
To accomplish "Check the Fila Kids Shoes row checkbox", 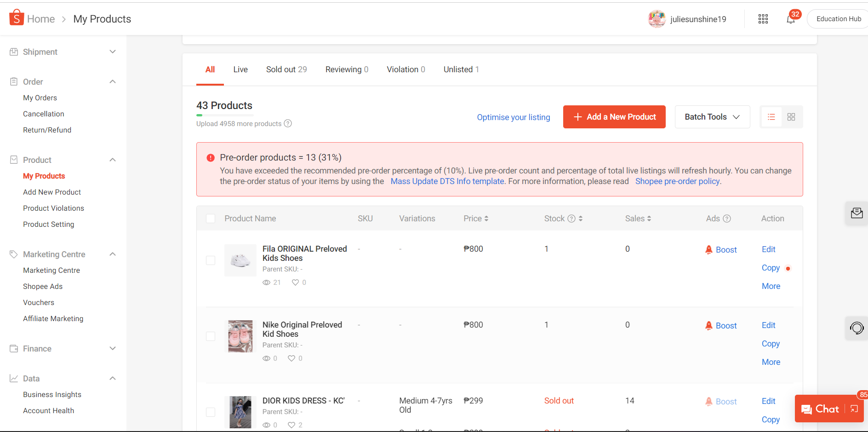I will click(x=211, y=260).
